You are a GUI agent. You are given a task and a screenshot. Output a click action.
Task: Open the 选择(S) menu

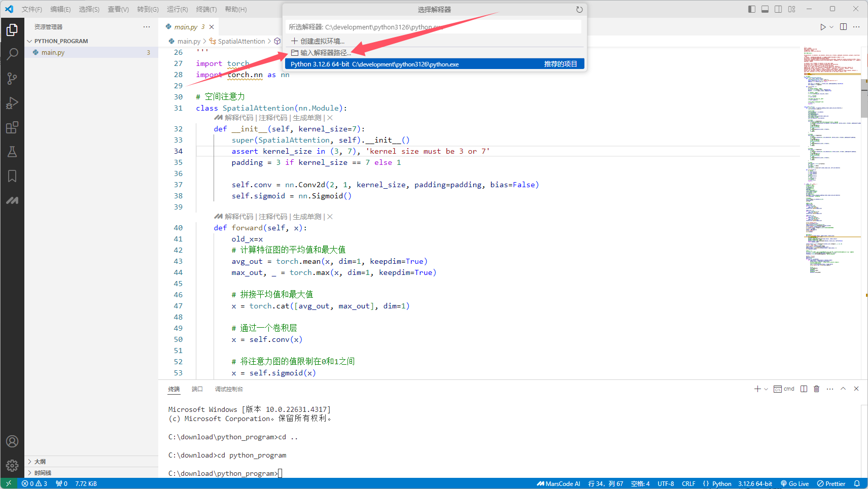[x=89, y=9]
